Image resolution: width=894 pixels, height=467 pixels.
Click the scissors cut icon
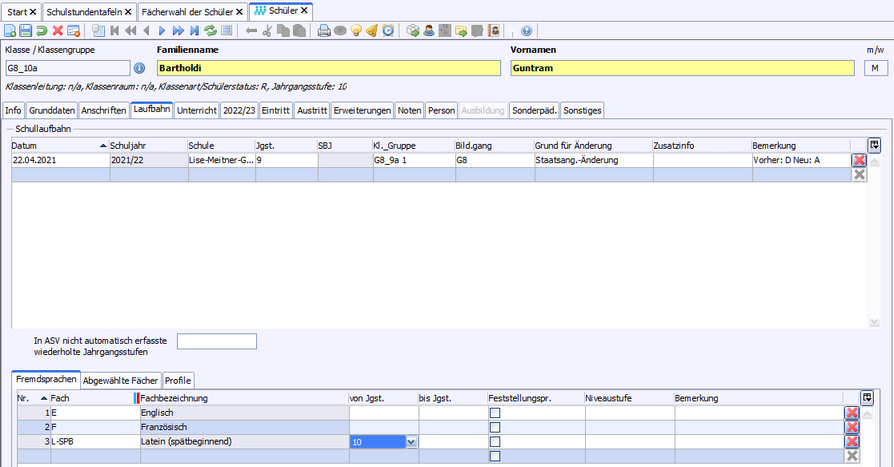pos(267,31)
